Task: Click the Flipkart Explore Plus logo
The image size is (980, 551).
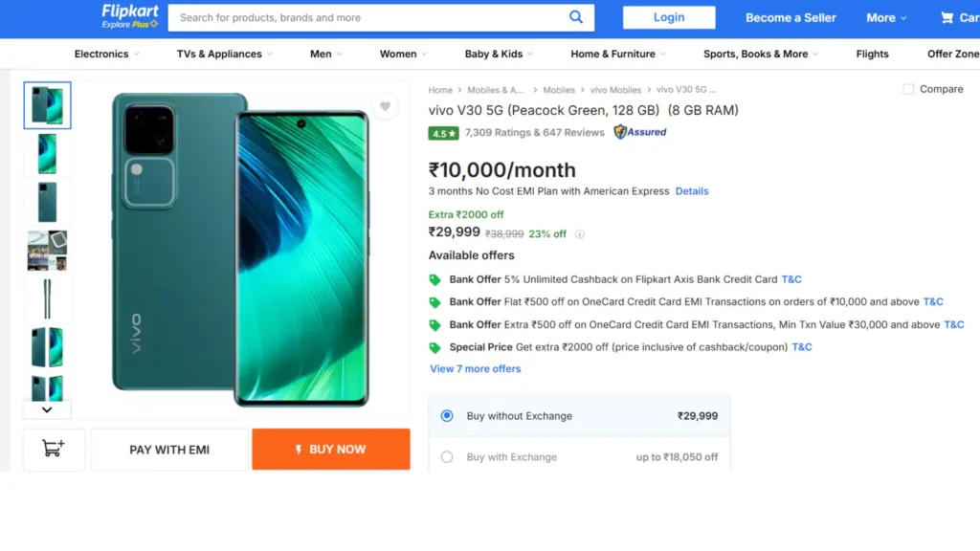Action: pos(130,15)
